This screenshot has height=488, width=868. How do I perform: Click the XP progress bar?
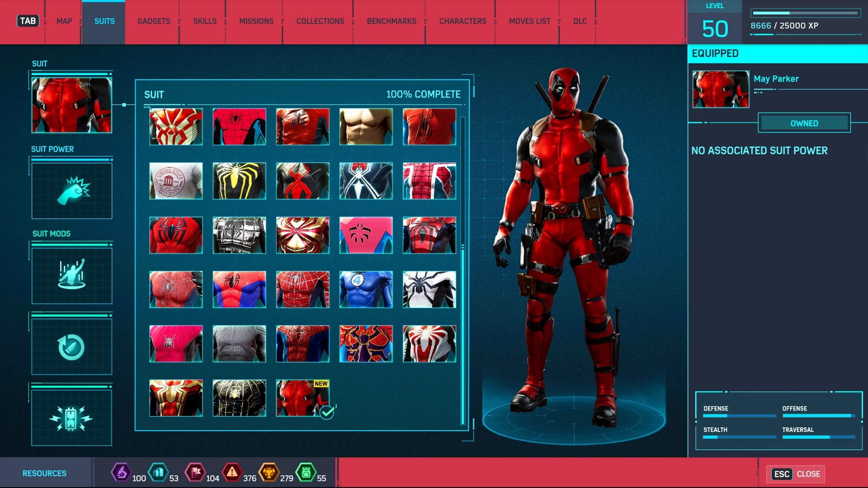[x=805, y=13]
